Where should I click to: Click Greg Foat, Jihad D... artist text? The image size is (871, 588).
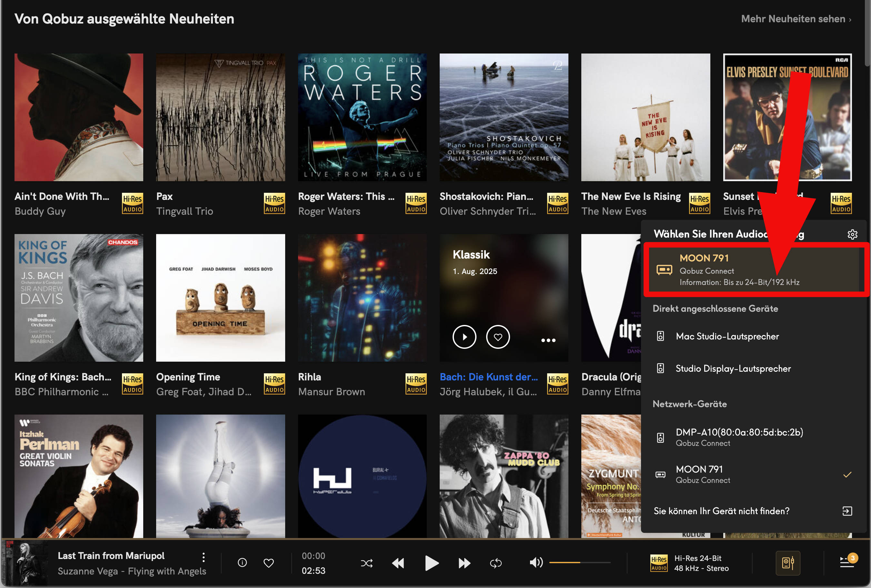click(x=204, y=392)
